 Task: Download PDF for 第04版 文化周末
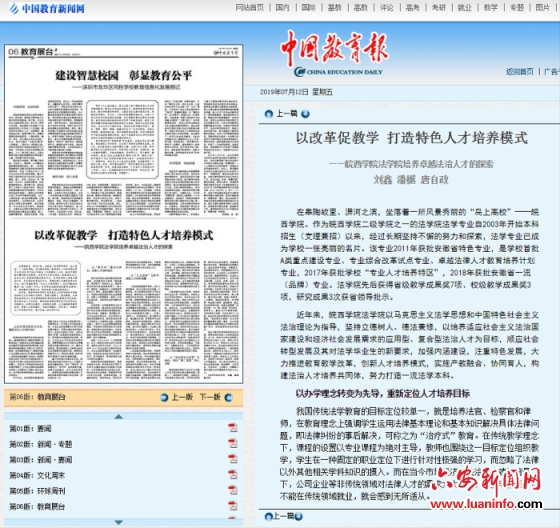point(233,474)
